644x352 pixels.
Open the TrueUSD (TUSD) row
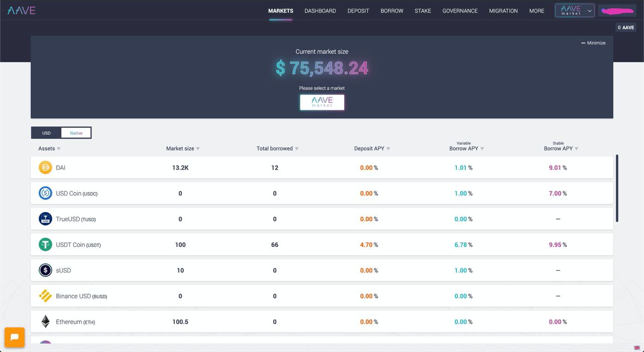322,219
